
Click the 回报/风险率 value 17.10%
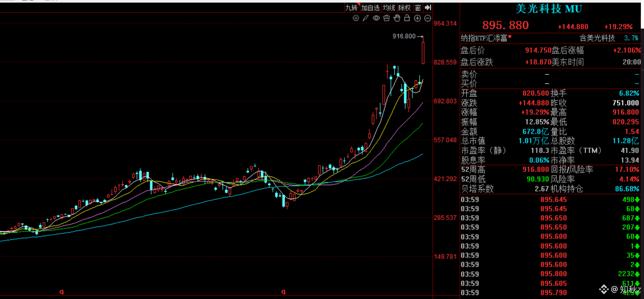[x=627, y=169]
